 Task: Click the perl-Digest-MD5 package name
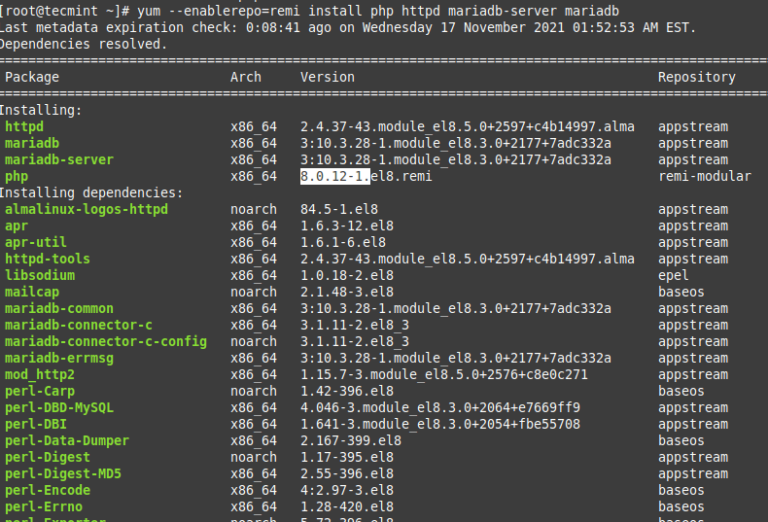coord(63,473)
